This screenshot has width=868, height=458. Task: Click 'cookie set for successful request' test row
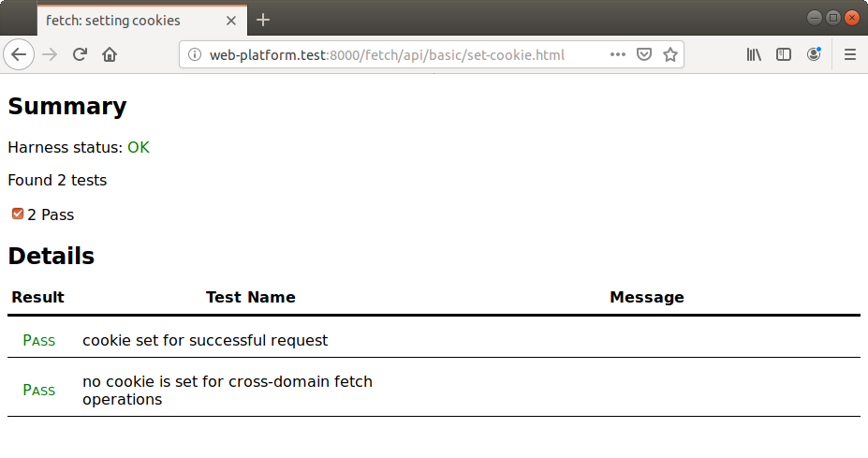[205, 340]
